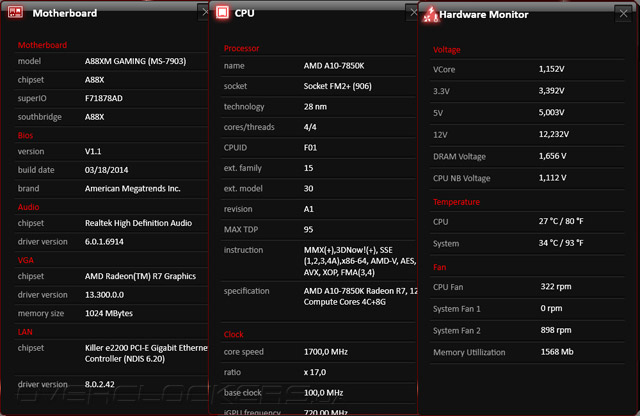Select superIO value F71878AD
This screenshot has height=416, width=640.
pos(103,98)
